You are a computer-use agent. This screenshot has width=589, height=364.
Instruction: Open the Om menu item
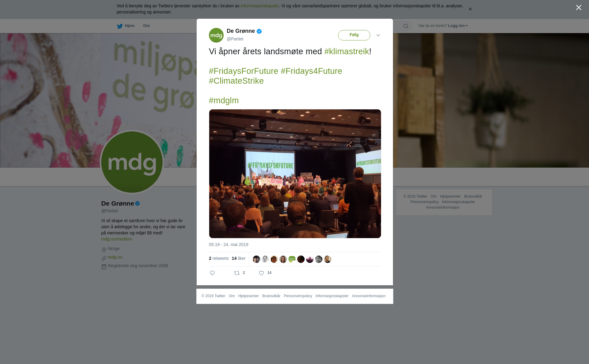tap(147, 26)
